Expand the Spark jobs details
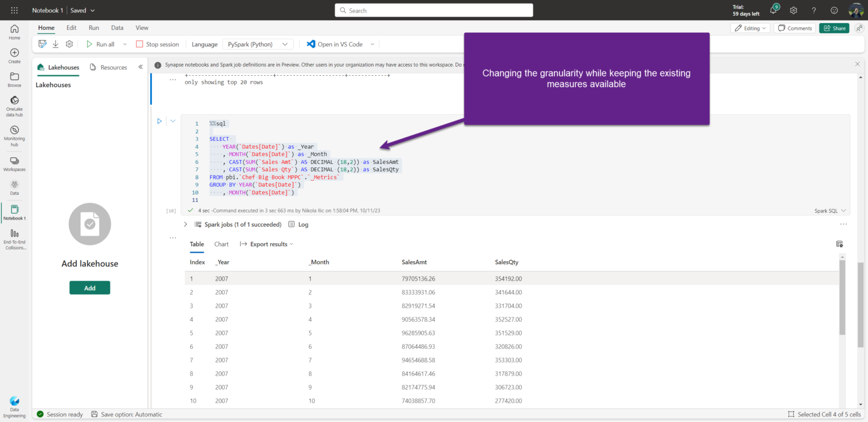 [185, 225]
